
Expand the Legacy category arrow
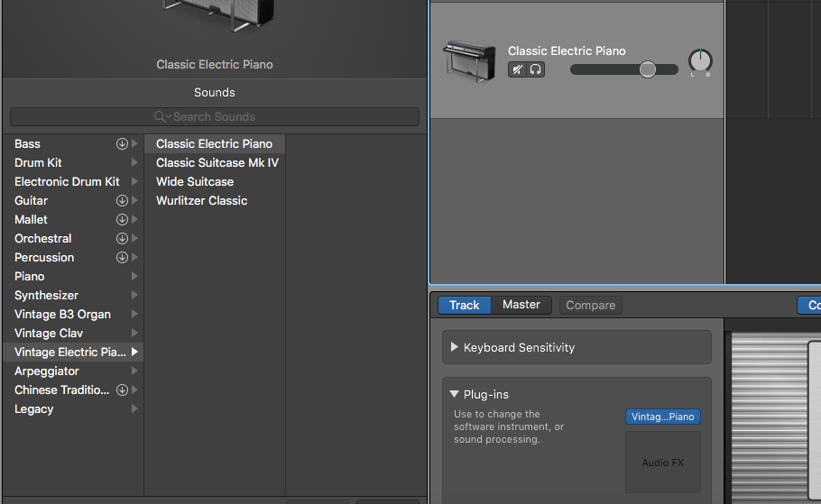[134, 408]
